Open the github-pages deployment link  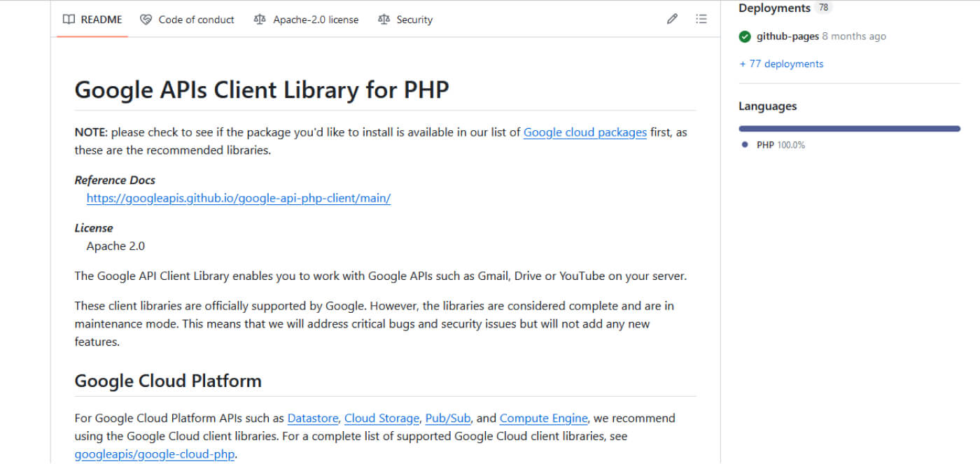click(787, 36)
